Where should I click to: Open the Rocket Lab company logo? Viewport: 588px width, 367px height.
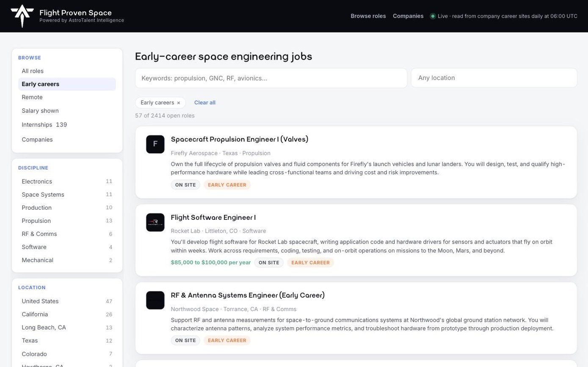tap(155, 222)
